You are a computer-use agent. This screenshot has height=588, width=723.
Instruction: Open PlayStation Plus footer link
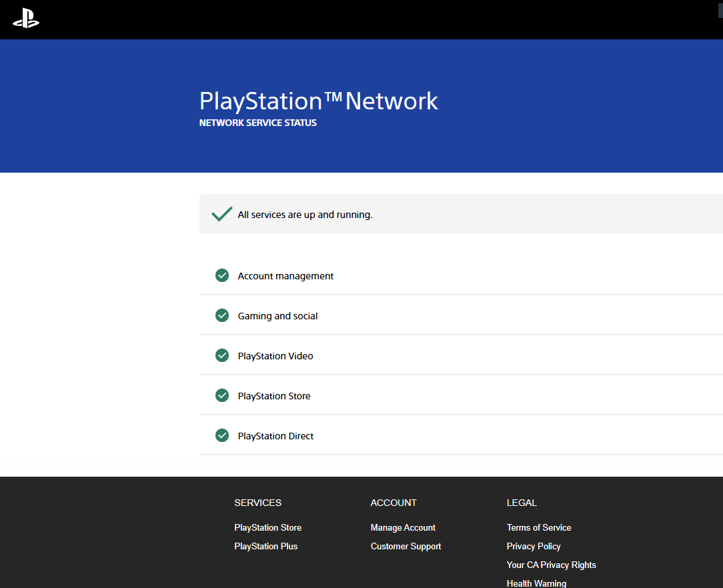pyautogui.click(x=266, y=546)
